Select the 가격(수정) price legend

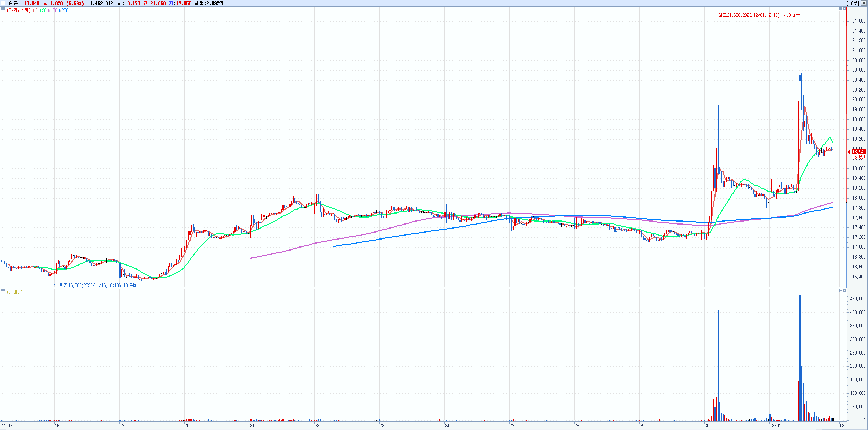point(19,10)
